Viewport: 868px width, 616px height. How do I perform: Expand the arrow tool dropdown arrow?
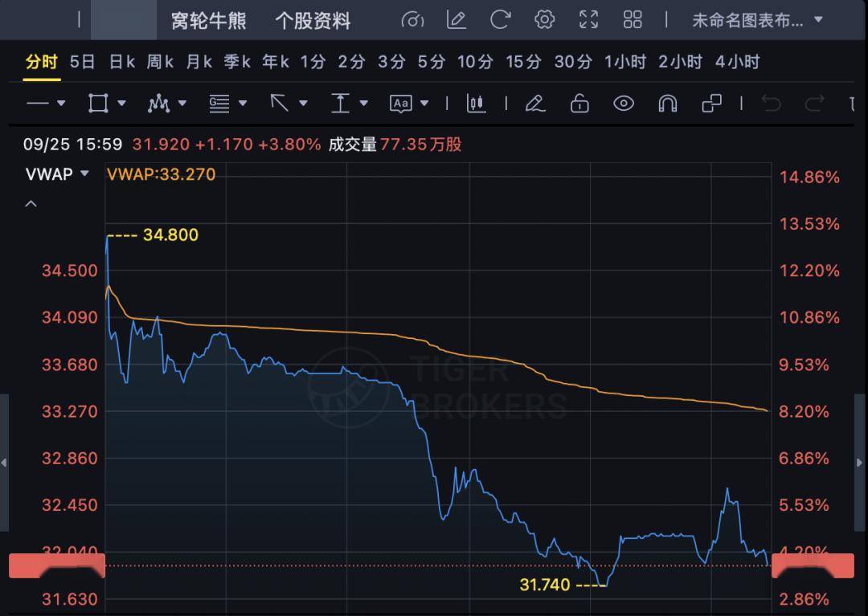click(x=303, y=104)
